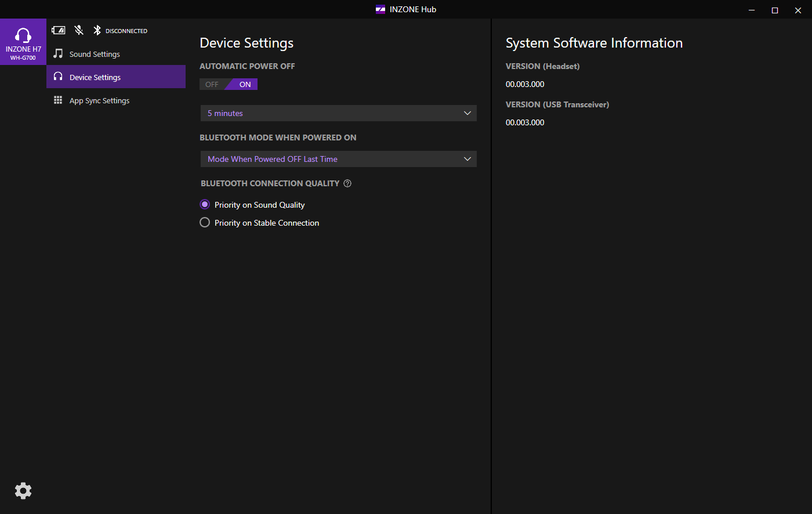Open App Sync Settings tab
Image resolution: width=812 pixels, height=514 pixels.
click(116, 100)
